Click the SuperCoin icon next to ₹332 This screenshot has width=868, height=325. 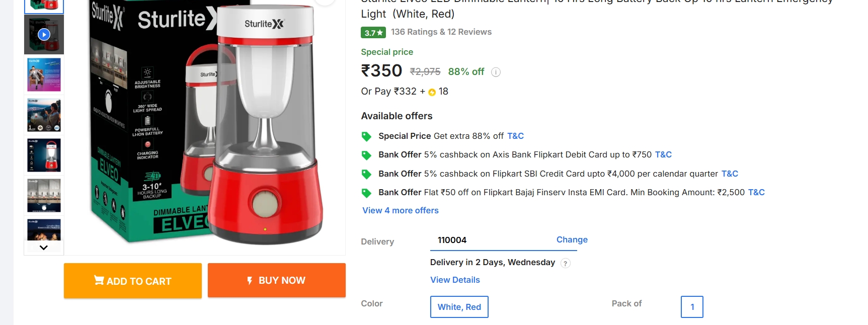pyautogui.click(x=431, y=92)
